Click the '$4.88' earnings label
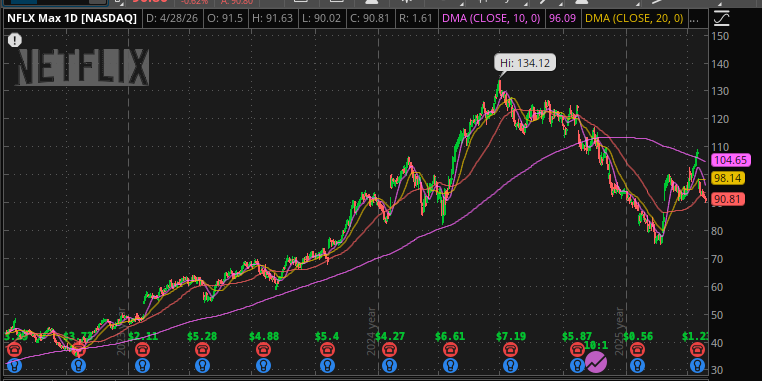Viewport: 762px width, 381px height. click(265, 336)
